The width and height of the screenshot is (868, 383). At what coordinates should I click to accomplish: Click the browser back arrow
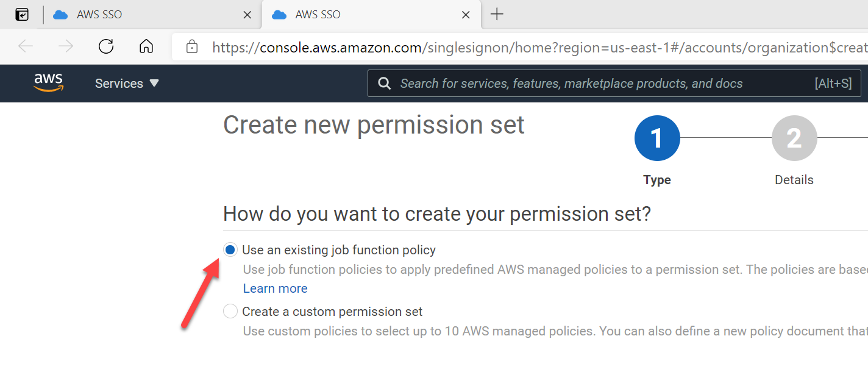[26, 46]
